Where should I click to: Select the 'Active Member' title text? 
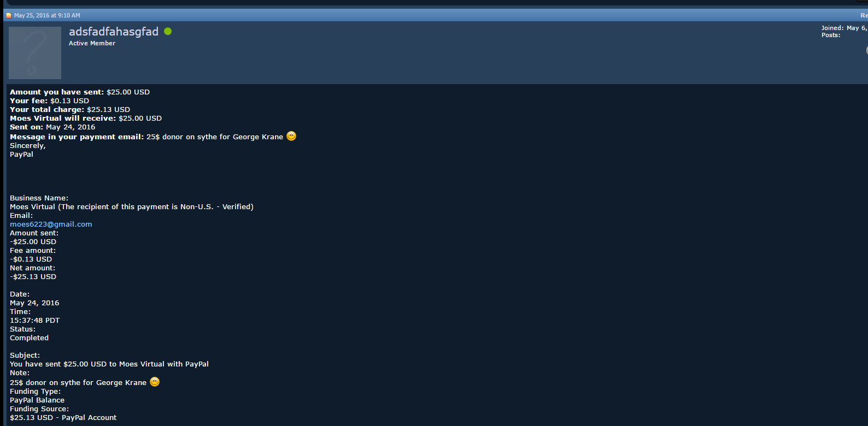tap(92, 43)
